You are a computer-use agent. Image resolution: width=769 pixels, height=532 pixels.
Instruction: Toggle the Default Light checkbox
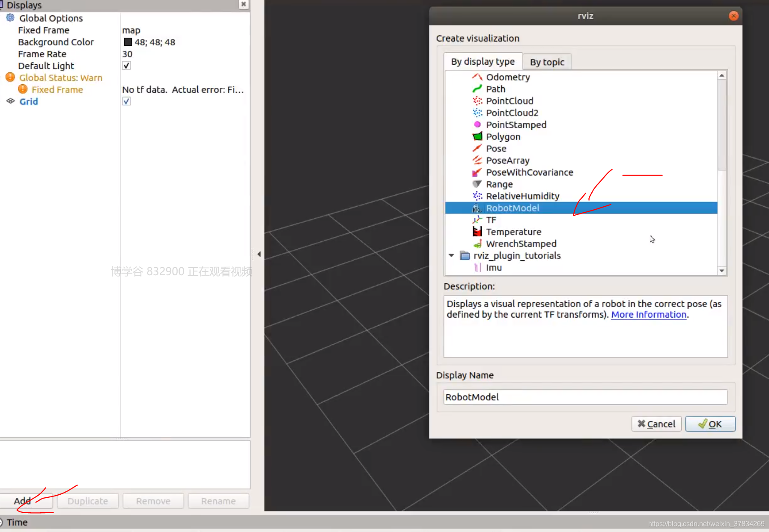pyautogui.click(x=126, y=65)
